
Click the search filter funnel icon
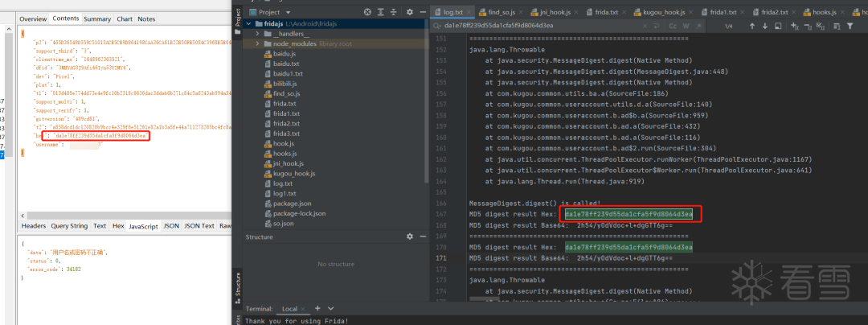850,26
